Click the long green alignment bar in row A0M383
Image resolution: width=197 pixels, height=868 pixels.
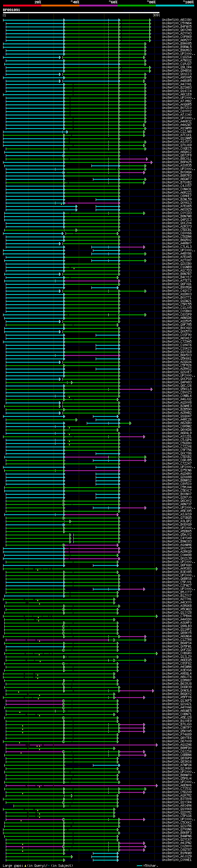[80, 569]
